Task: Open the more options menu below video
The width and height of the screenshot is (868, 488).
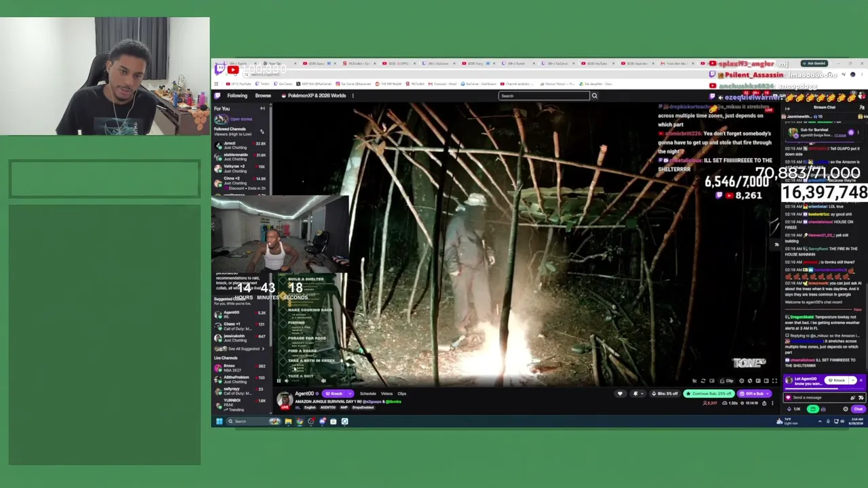Action: tap(772, 403)
